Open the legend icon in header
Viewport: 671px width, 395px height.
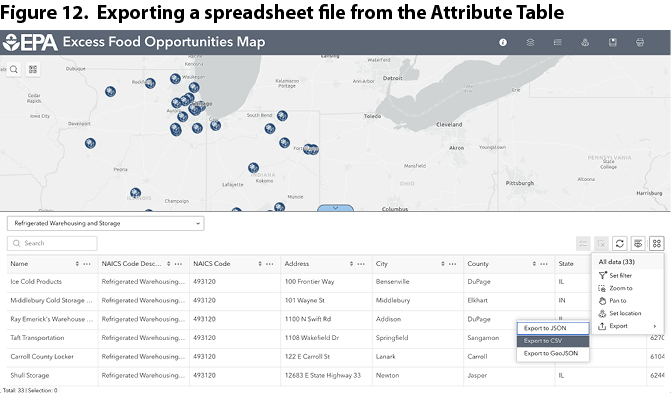[x=558, y=42]
